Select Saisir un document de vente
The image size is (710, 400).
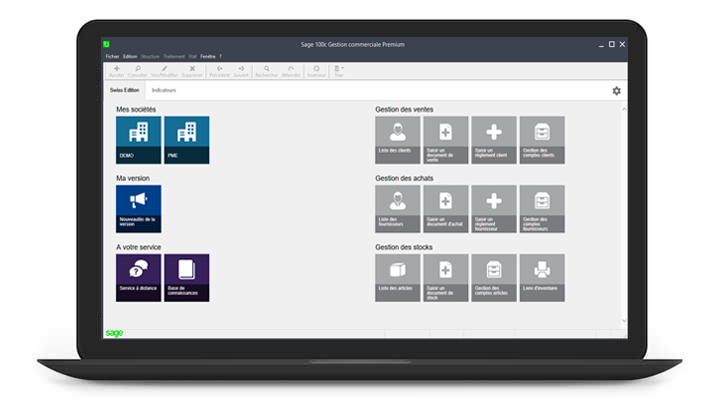(446, 140)
